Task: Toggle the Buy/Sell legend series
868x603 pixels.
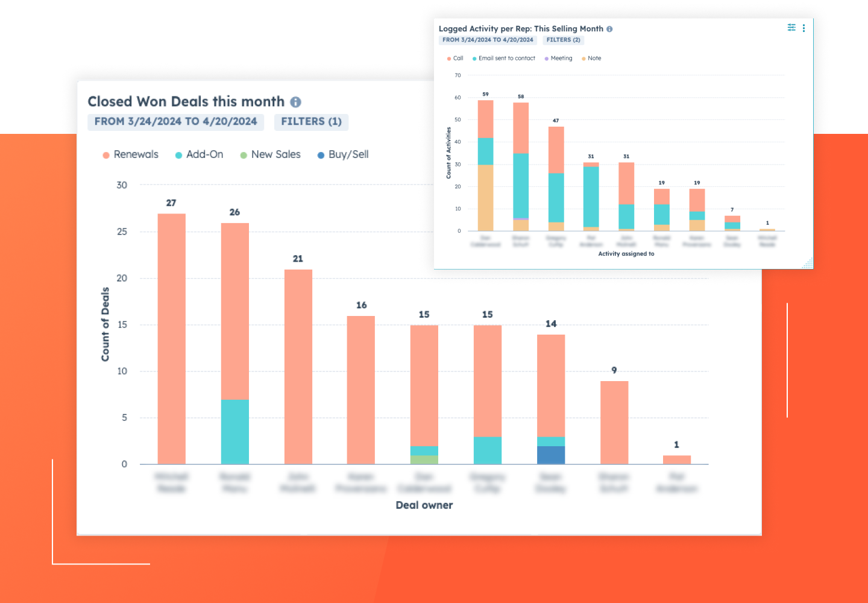Action: pos(343,154)
